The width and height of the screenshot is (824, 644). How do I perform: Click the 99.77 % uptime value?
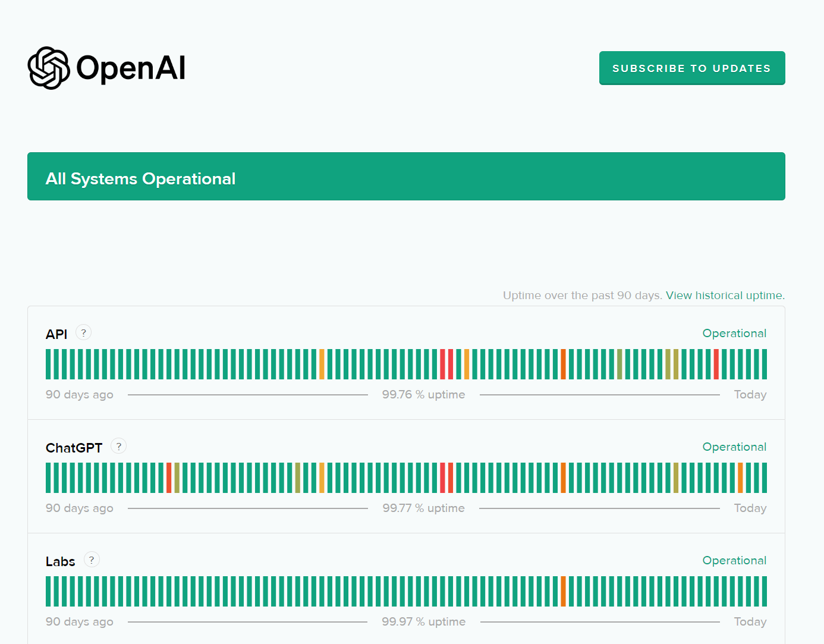click(x=424, y=508)
